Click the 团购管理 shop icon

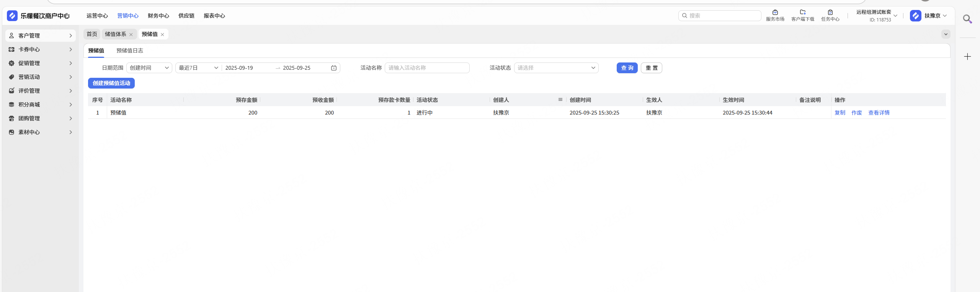(11, 118)
